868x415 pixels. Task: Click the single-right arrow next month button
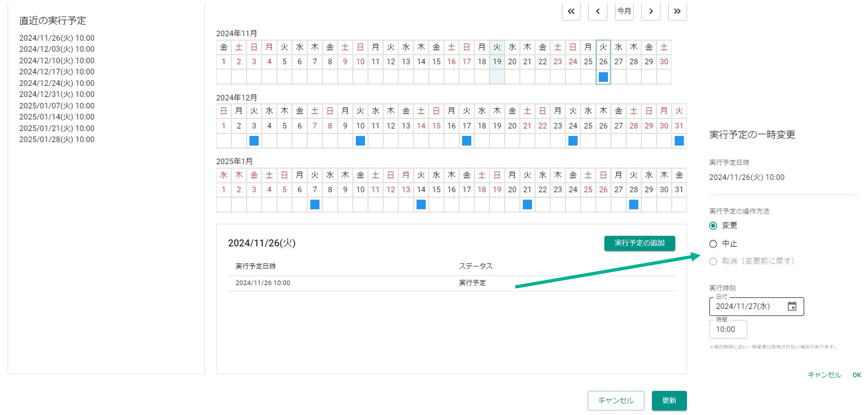coord(651,11)
